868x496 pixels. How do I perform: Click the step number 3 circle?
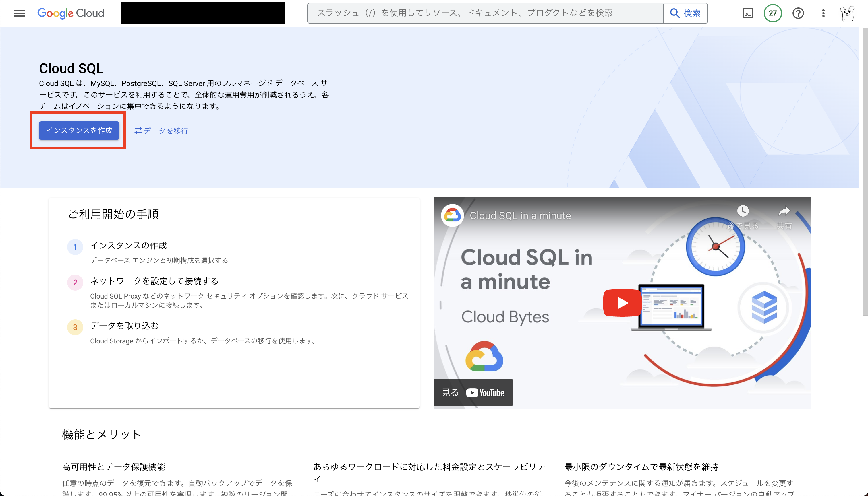point(75,327)
